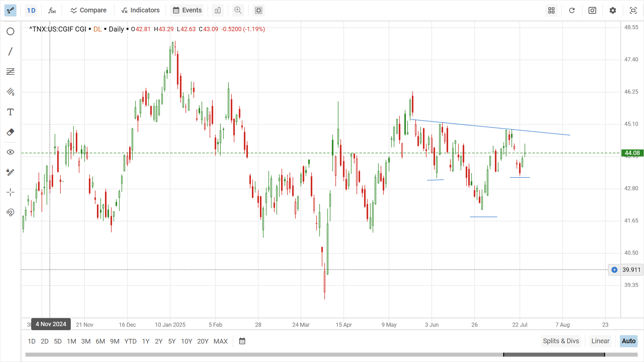This screenshot has height=362, width=644.
Task: Set the range to 1Y
Action: 146,341
